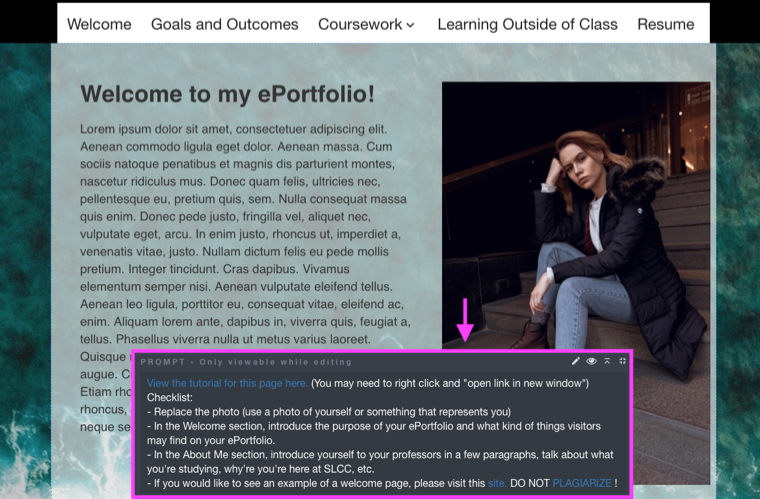Viewport: 760px width, 499px height.
Task: Shrink the prompt panel with arrows icon
Action: tap(622, 361)
